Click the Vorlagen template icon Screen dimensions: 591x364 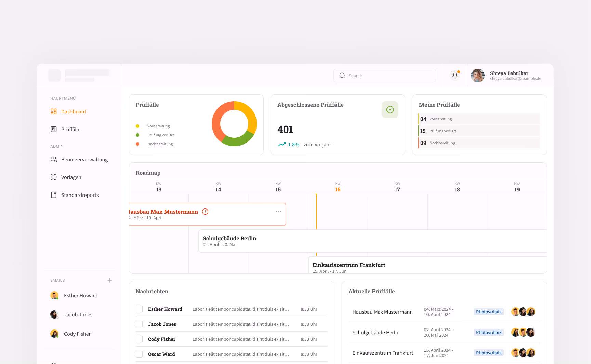tap(54, 177)
